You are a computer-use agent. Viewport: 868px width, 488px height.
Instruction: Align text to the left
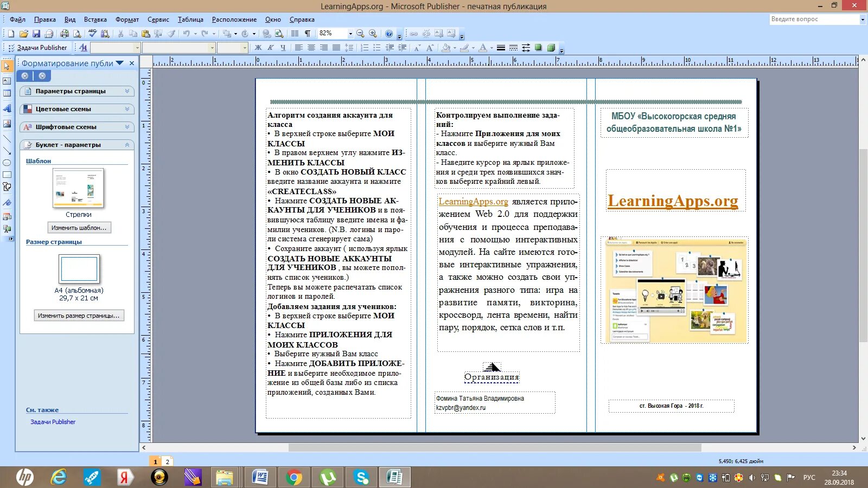pos(298,48)
